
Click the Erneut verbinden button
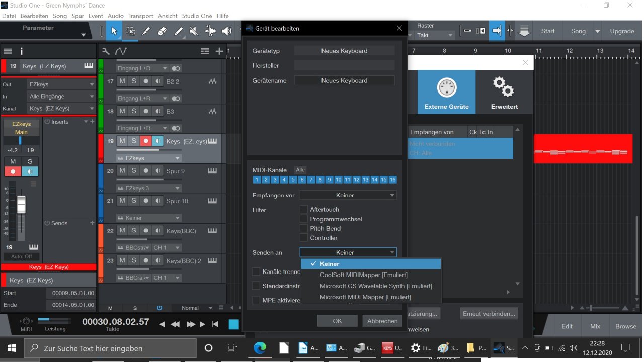coord(489,313)
